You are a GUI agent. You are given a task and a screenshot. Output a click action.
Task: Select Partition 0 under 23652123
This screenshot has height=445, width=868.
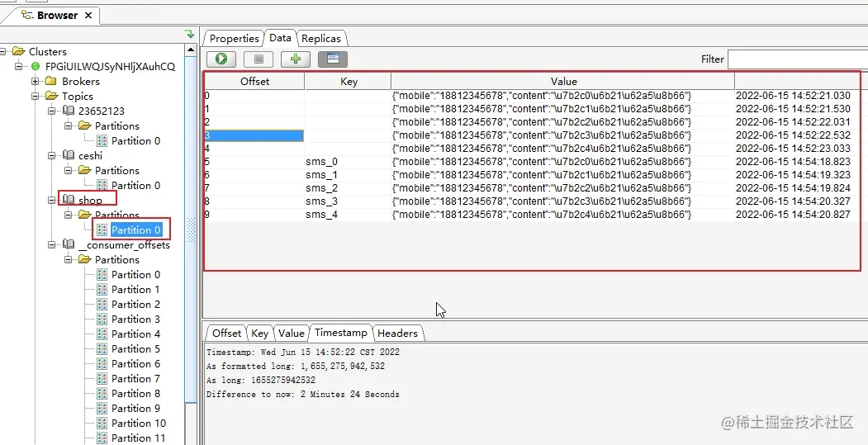(135, 140)
